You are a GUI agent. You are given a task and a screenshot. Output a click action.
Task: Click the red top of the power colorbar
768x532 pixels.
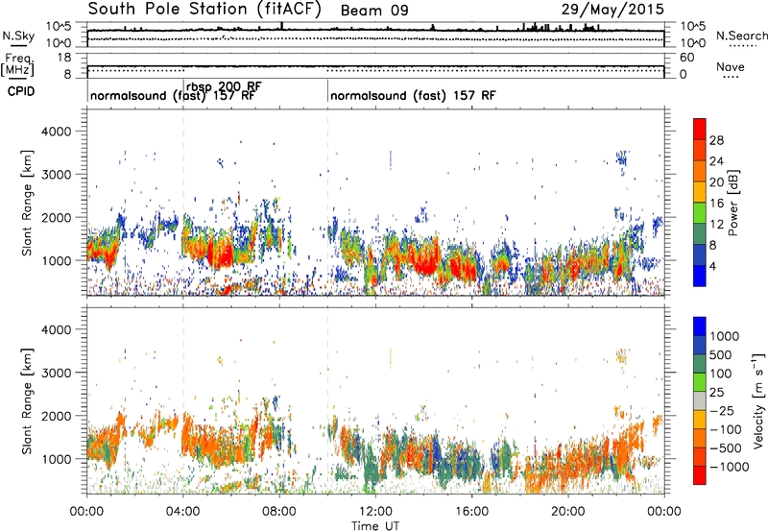click(x=700, y=129)
